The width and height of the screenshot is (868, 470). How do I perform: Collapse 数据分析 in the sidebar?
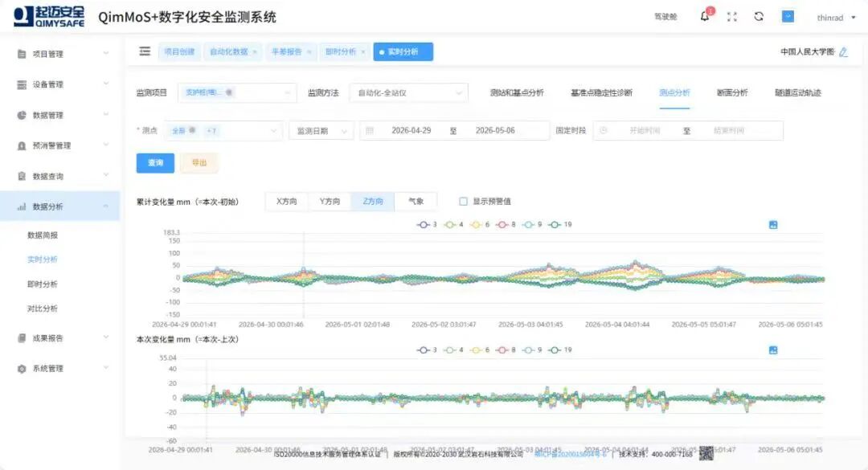(x=59, y=206)
